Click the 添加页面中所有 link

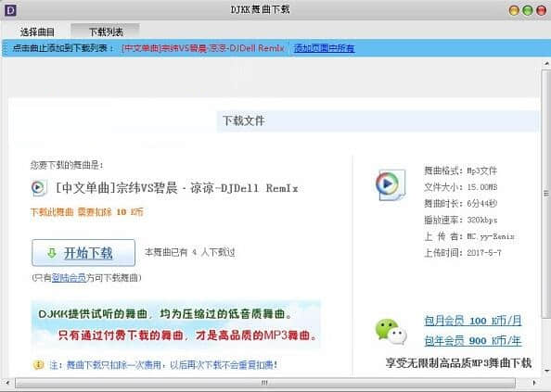tap(324, 48)
